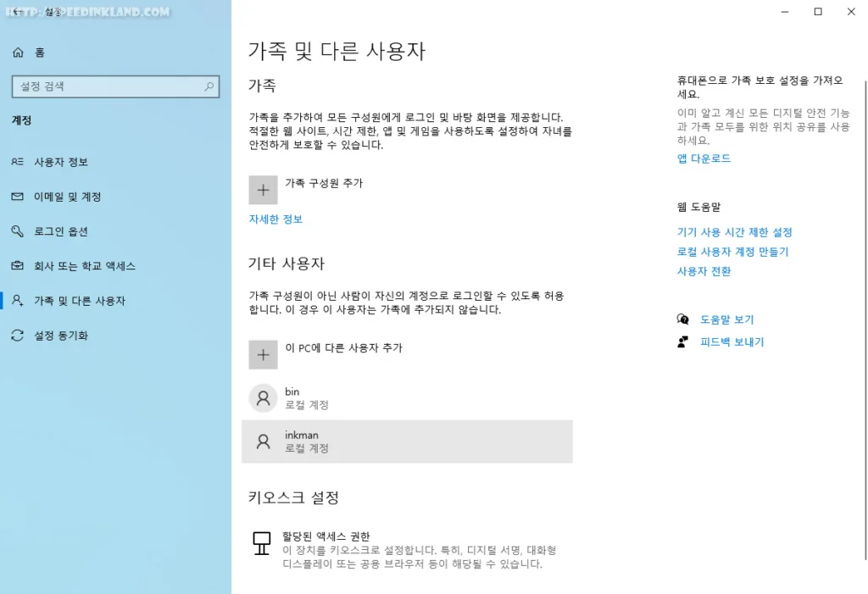The image size is (868, 594).
Task: Click the key icon for 로그인 옵션
Action: click(x=17, y=231)
